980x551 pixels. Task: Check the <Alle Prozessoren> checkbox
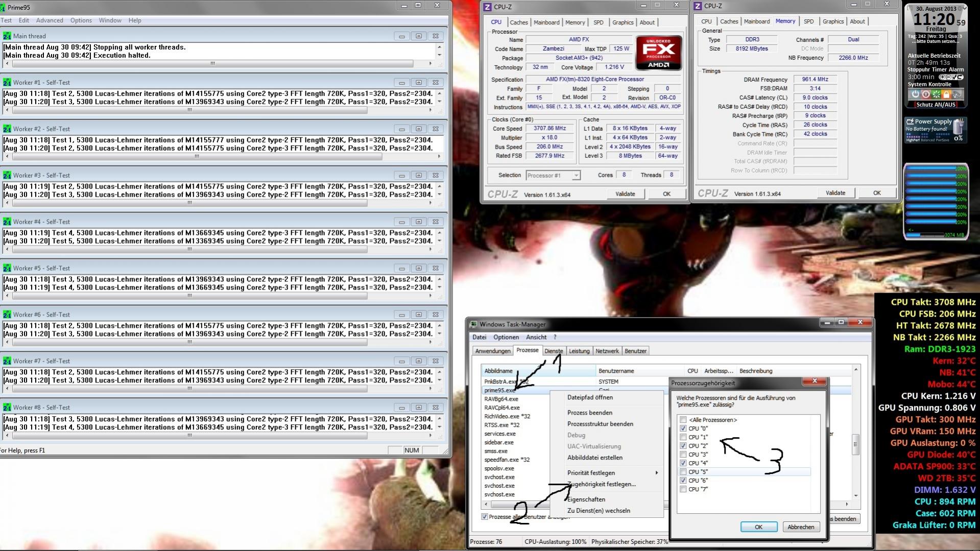tap(683, 420)
